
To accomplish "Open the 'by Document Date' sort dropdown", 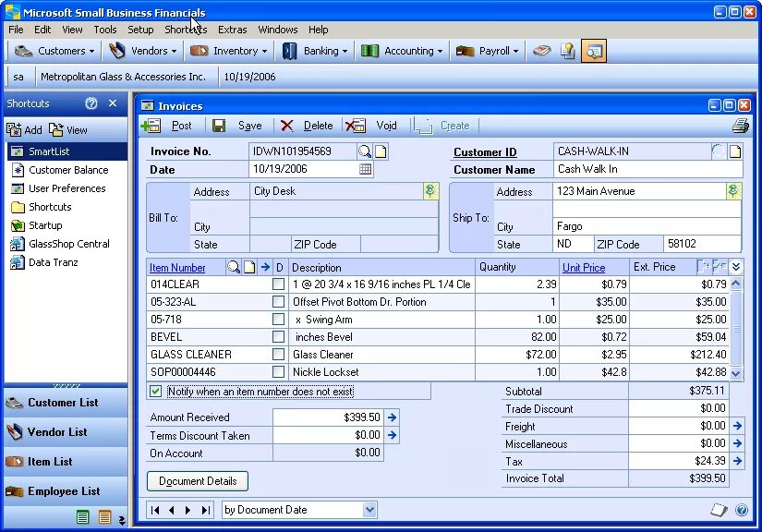I will coord(369,510).
